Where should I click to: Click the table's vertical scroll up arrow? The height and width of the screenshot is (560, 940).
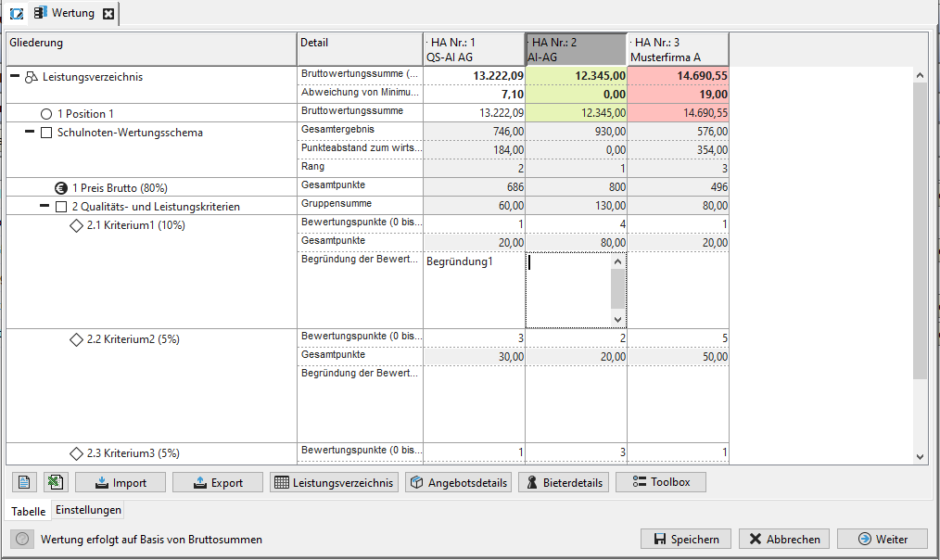[921, 75]
